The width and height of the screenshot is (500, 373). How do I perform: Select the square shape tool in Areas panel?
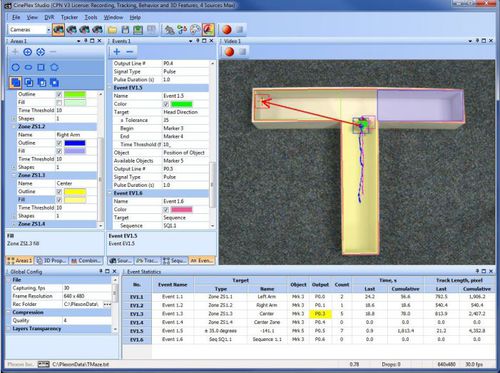41,67
